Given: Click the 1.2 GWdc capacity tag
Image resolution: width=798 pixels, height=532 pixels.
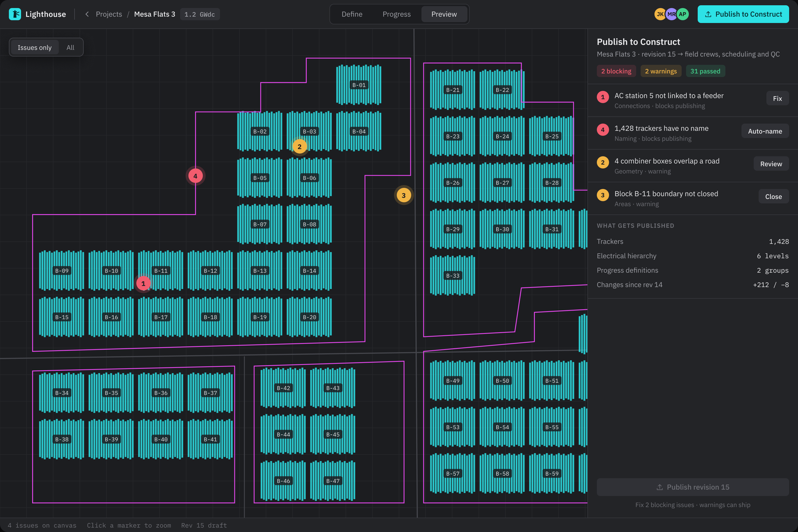Looking at the screenshot, I should click(199, 14).
